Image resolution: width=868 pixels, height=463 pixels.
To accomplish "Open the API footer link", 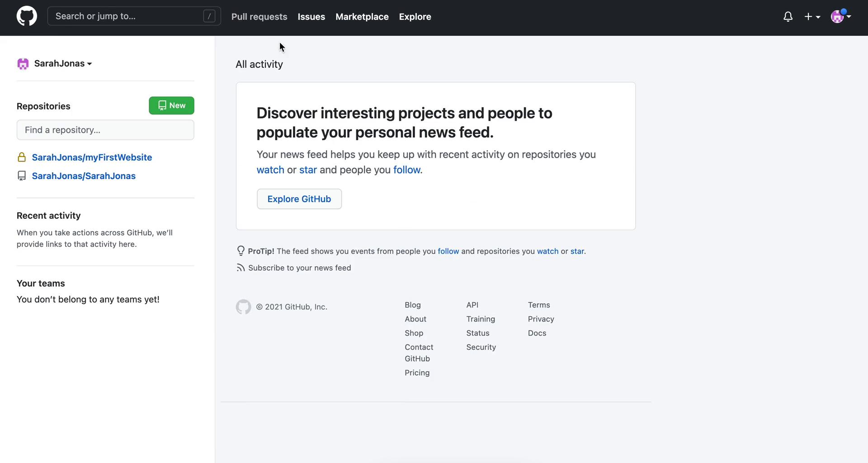I will pos(472,305).
